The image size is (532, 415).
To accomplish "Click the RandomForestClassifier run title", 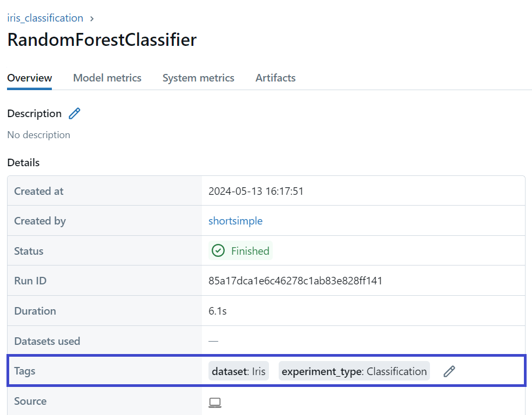I will point(102,40).
